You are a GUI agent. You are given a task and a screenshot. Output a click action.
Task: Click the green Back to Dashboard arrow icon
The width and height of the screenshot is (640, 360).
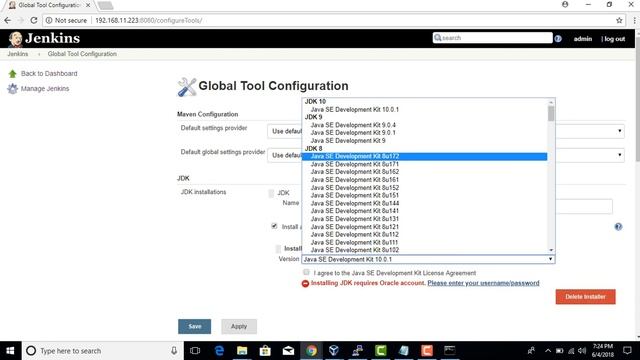[x=12, y=74]
